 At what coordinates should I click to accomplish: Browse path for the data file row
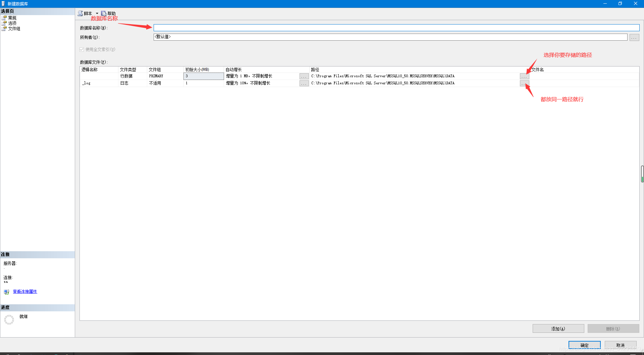point(524,77)
